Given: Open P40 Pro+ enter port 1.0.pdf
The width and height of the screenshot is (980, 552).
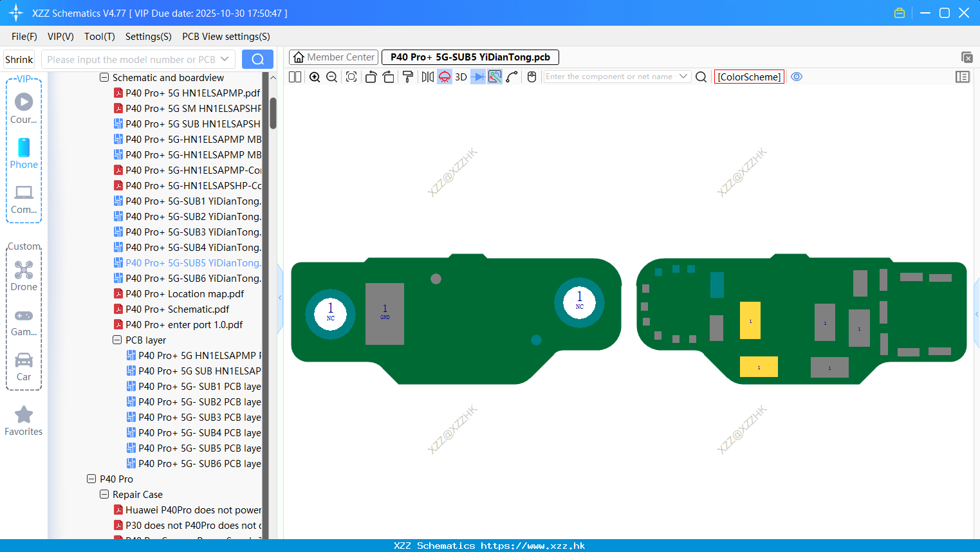Looking at the screenshot, I should click(x=179, y=324).
